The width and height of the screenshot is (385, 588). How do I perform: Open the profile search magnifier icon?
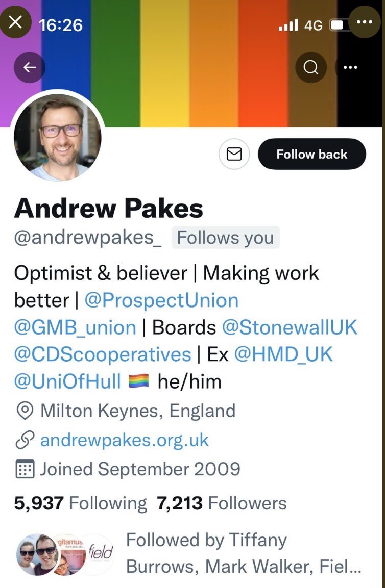310,67
